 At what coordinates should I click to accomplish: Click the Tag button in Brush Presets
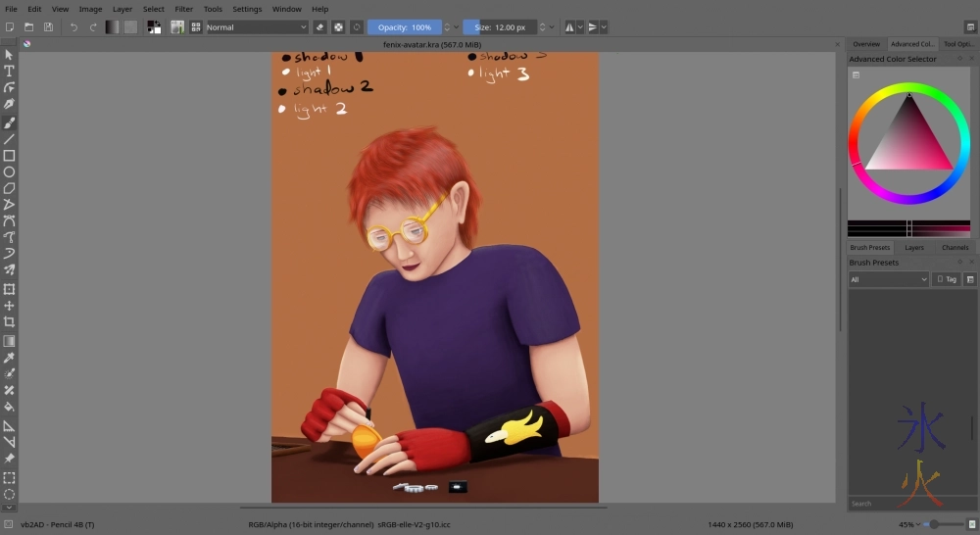tap(946, 279)
